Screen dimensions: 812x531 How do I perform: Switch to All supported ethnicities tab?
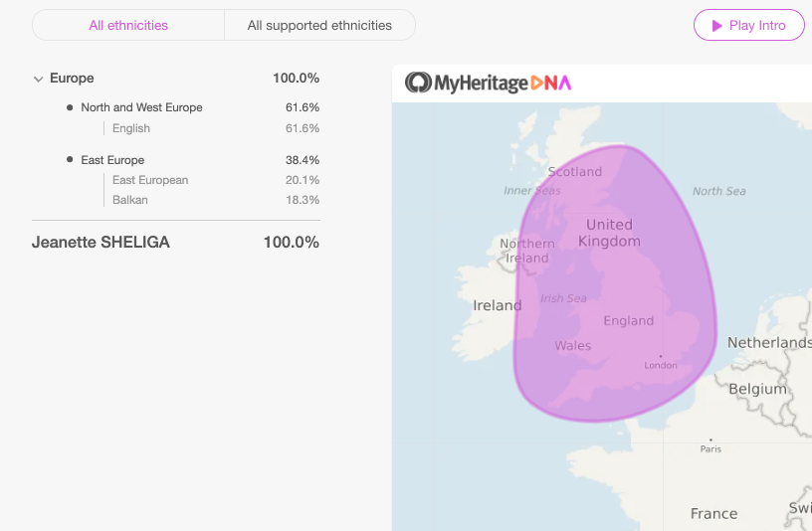(x=319, y=26)
